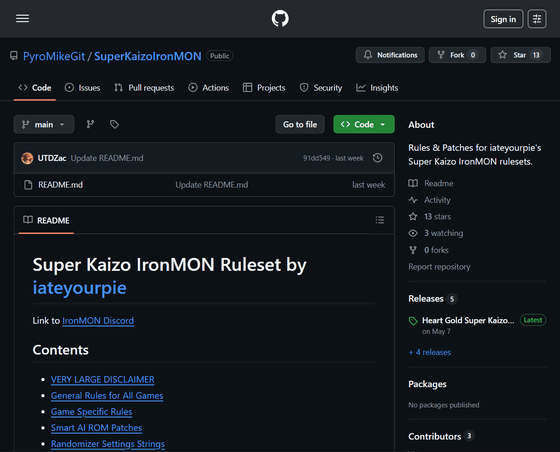The height and width of the screenshot is (452, 560).
Task: Open the Security tab
Action: point(321,88)
